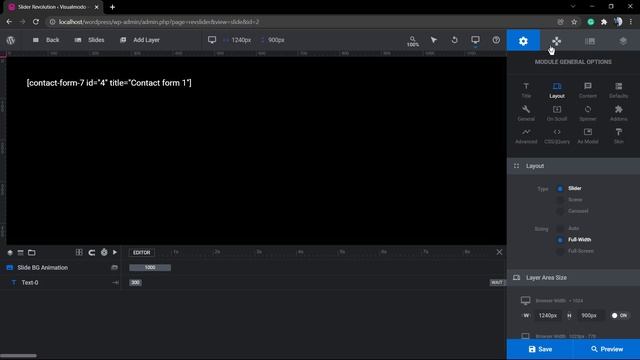The width and height of the screenshot is (640, 360).
Task: Open Addons puzzle icon
Action: click(619, 113)
